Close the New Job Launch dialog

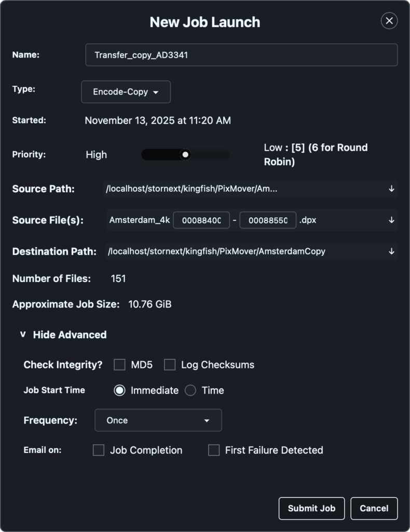click(389, 21)
